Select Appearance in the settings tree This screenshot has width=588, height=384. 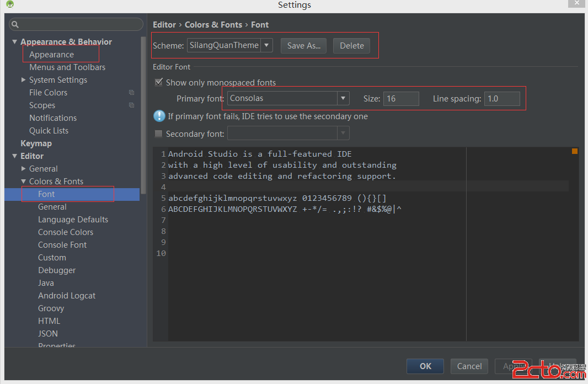click(51, 55)
